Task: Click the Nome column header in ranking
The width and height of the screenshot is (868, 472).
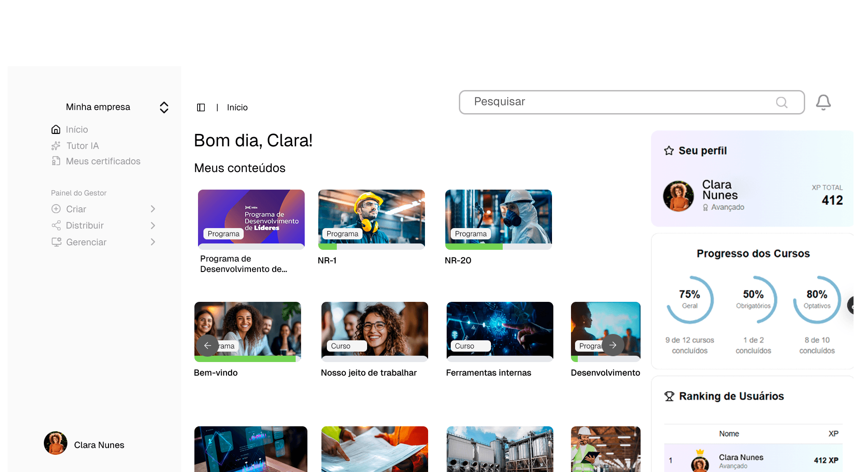Action: point(729,434)
